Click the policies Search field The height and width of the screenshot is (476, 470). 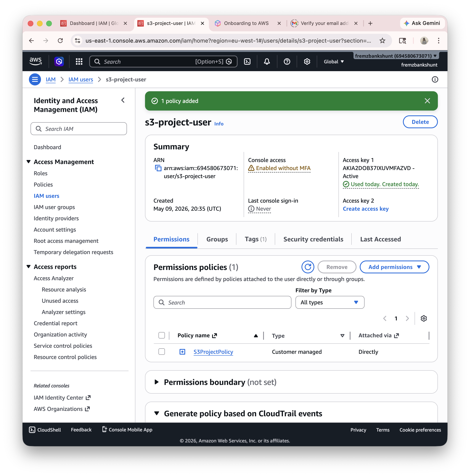[x=222, y=302]
